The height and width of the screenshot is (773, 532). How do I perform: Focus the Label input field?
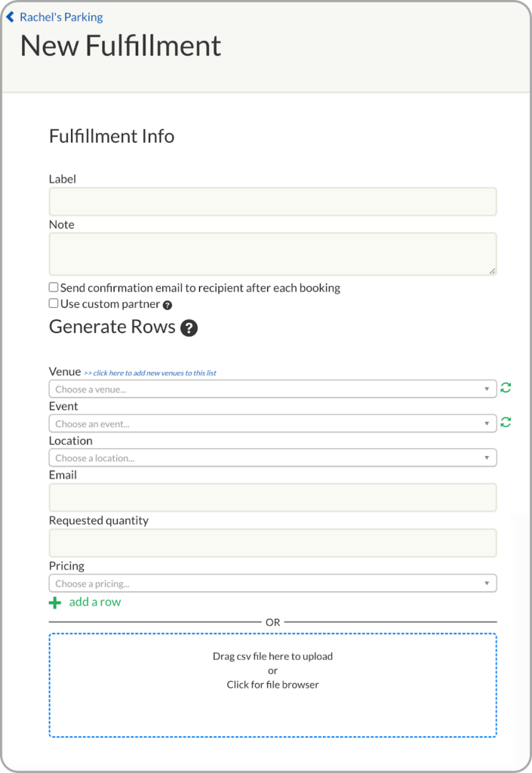(272, 202)
